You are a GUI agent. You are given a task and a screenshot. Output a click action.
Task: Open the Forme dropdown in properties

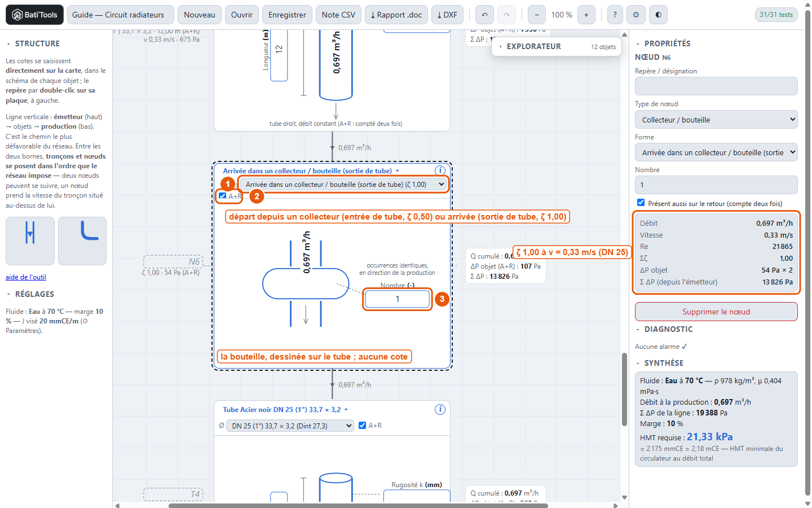pyautogui.click(x=716, y=152)
